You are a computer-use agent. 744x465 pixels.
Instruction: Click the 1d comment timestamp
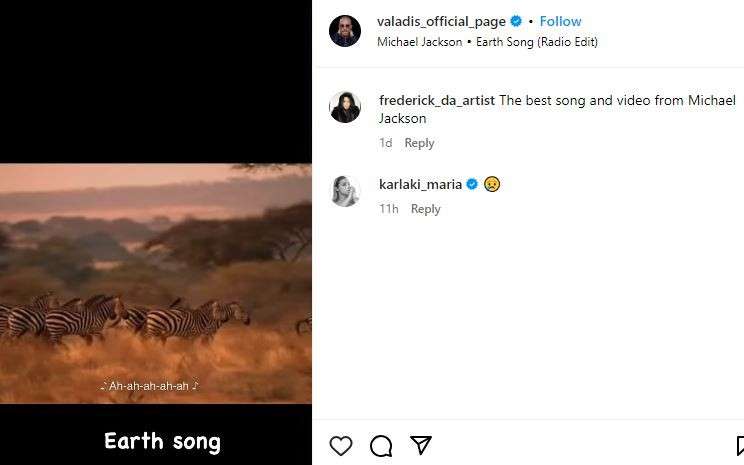pos(385,143)
